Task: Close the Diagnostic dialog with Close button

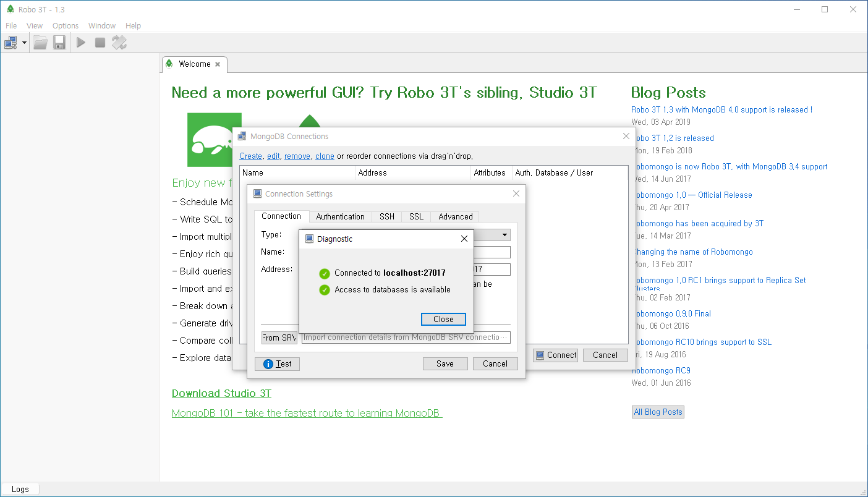Action: tap(443, 319)
